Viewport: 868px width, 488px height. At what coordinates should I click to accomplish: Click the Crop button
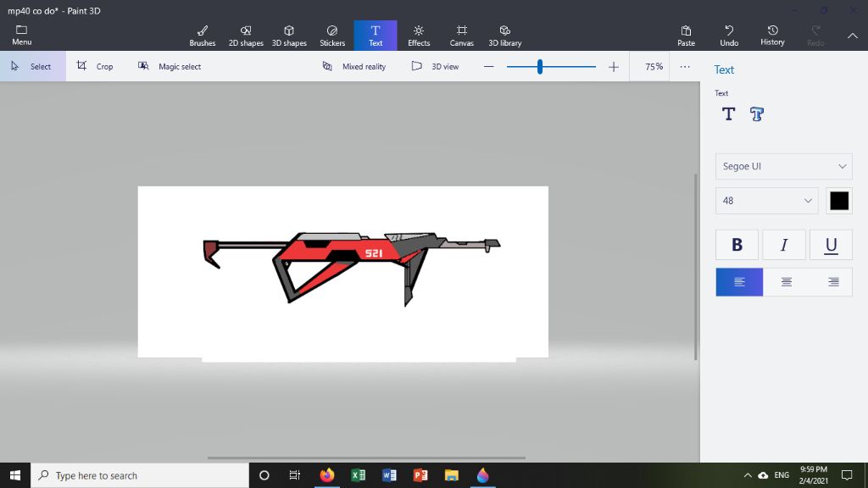pyautogui.click(x=95, y=66)
